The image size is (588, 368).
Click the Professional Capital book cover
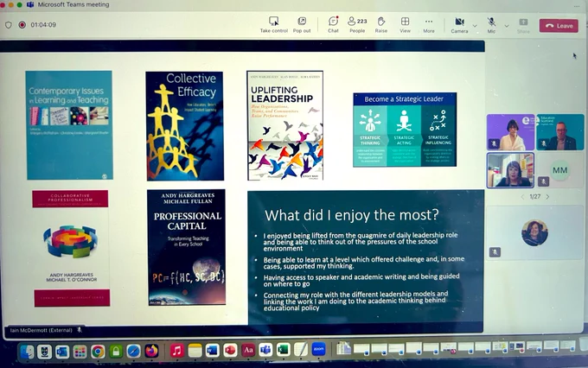pos(187,247)
